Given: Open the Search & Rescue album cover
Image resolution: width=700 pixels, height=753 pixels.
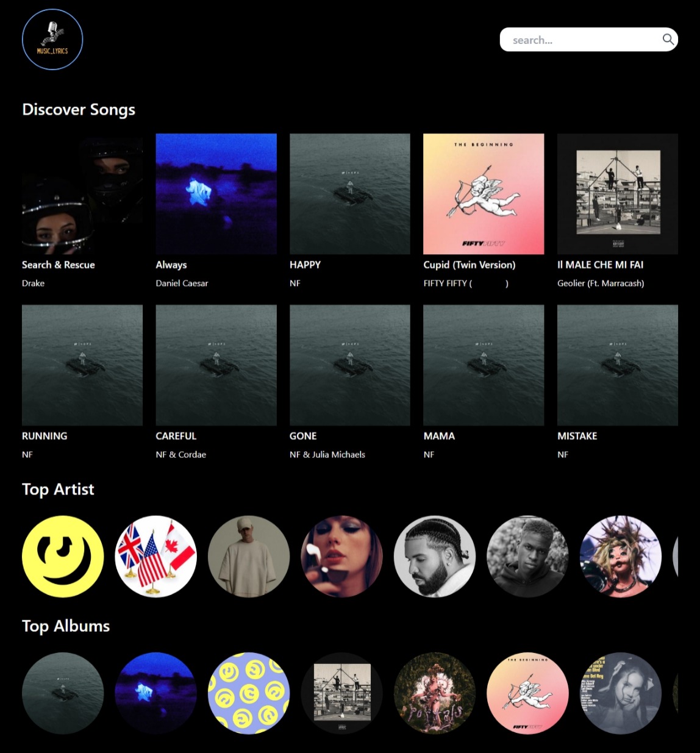Looking at the screenshot, I should (82, 194).
